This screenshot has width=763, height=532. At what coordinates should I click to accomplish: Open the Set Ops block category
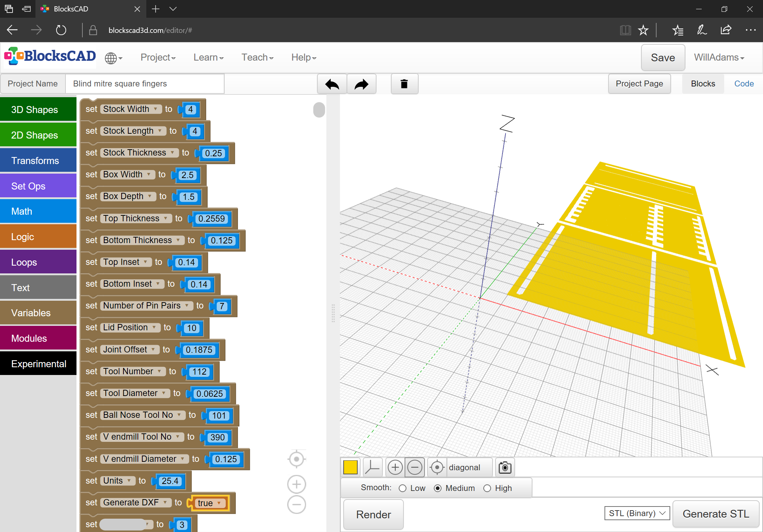[38, 186]
